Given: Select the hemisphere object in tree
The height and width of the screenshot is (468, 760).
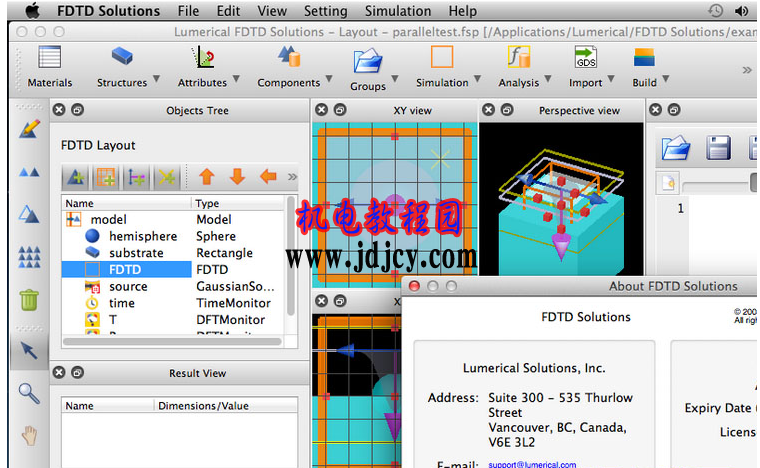Looking at the screenshot, I should (x=173, y=236).
